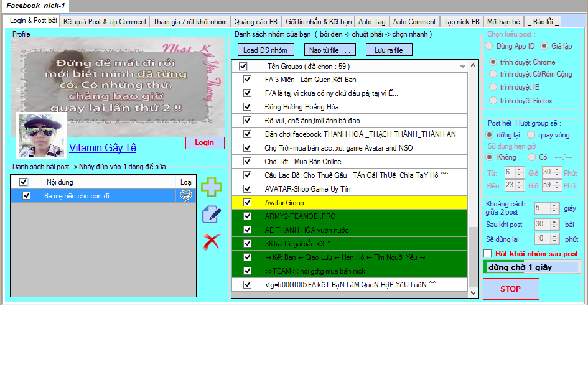Click the red Login button
The width and height of the screenshot is (588, 385).
pyautogui.click(x=205, y=142)
